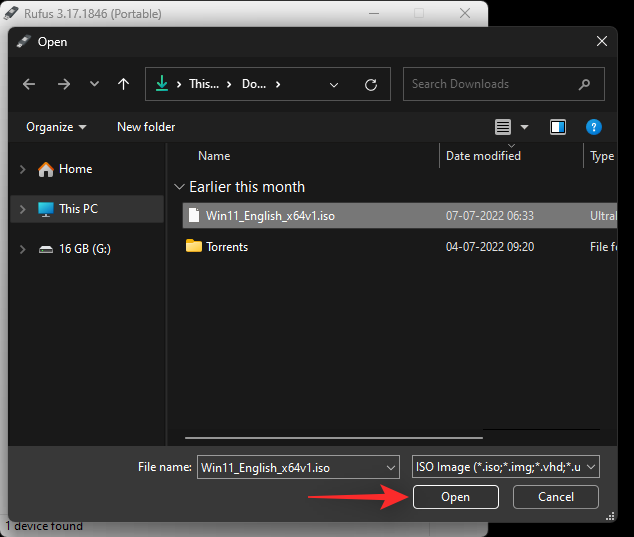Expand the Home tree node
Screen dimensions: 634x537
(x=23, y=169)
